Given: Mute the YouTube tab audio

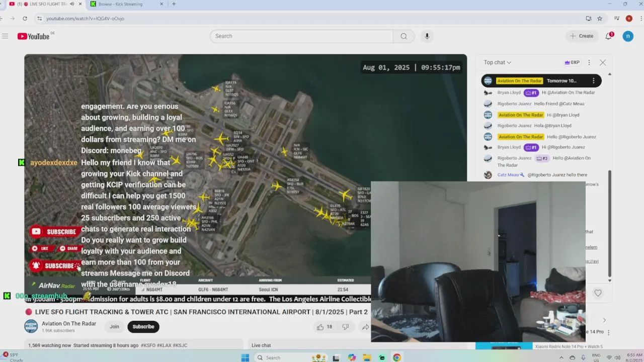Looking at the screenshot, I should click(71, 4).
